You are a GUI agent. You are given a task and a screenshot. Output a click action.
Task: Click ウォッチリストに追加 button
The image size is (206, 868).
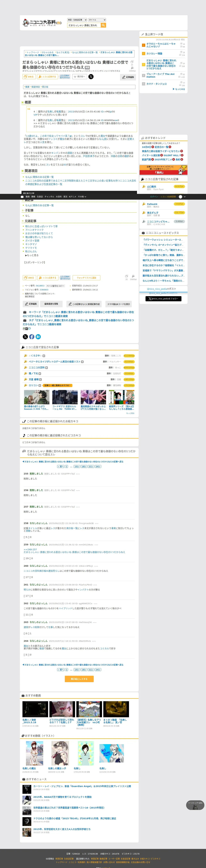point(86,278)
